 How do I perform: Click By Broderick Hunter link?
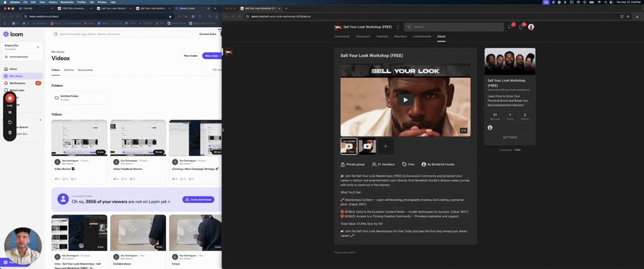pos(438,164)
